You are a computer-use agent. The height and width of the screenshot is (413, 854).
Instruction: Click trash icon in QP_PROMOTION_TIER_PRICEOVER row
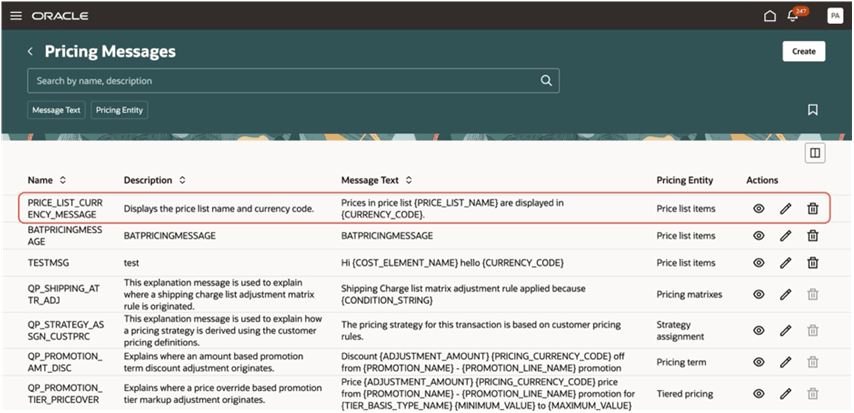pyautogui.click(x=813, y=393)
